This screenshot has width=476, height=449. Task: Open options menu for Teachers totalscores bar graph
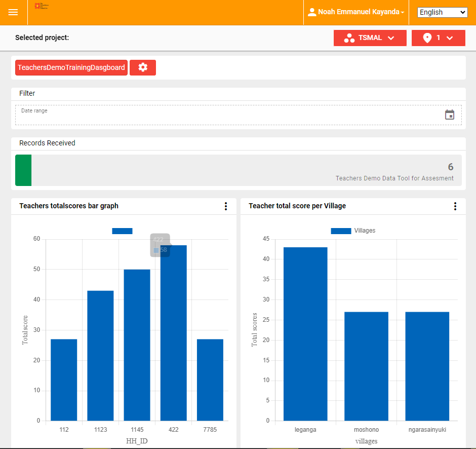pos(225,206)
